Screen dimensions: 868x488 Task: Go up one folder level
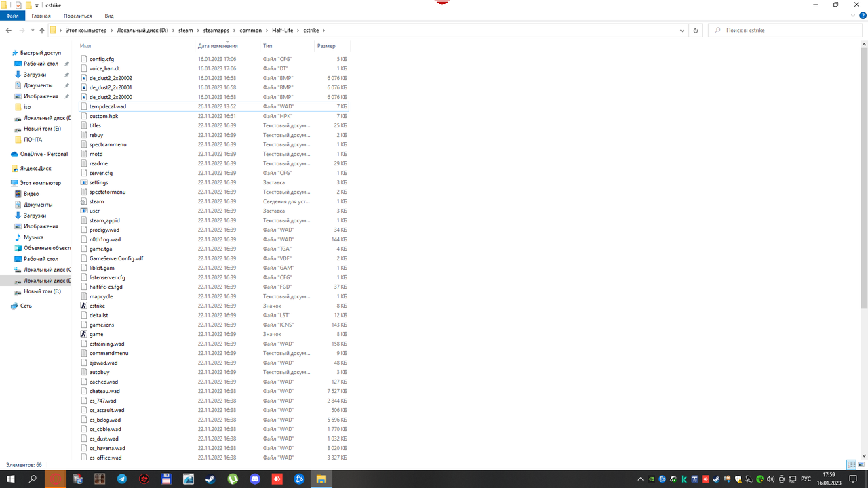click(42, 30)
